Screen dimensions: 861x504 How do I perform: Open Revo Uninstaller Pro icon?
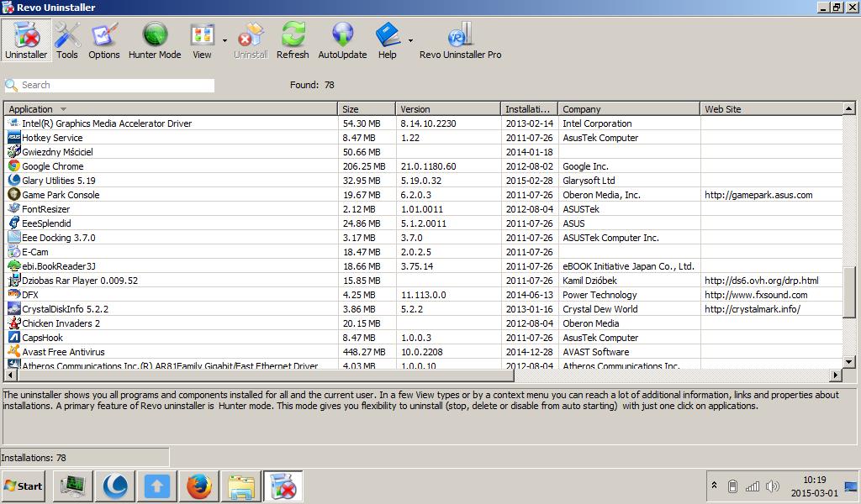[x=460, y=40]
